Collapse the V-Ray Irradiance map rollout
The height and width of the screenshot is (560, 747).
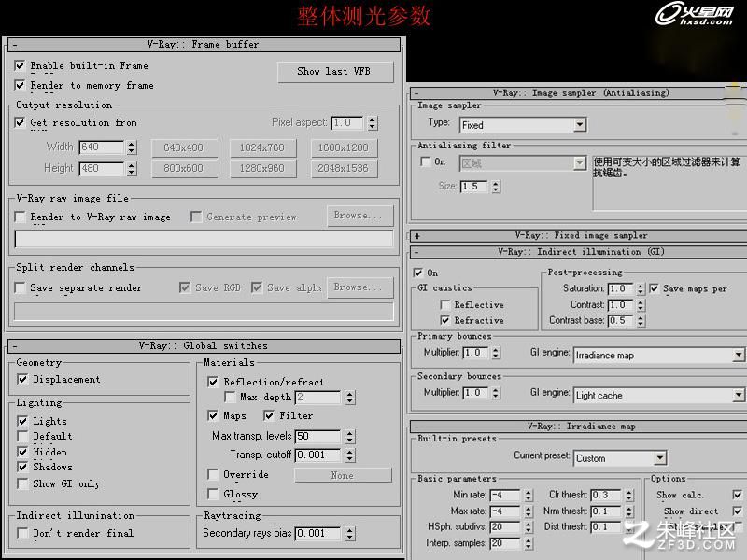pos(578,427)
